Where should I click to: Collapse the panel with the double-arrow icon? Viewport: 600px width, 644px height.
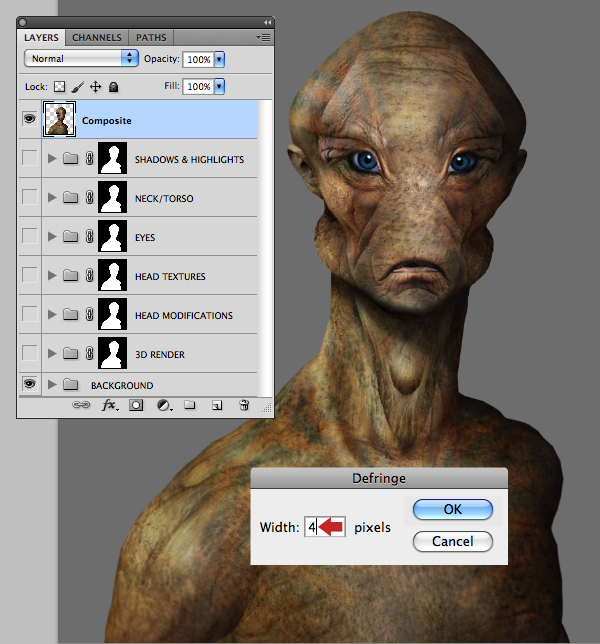click(267, 22)
